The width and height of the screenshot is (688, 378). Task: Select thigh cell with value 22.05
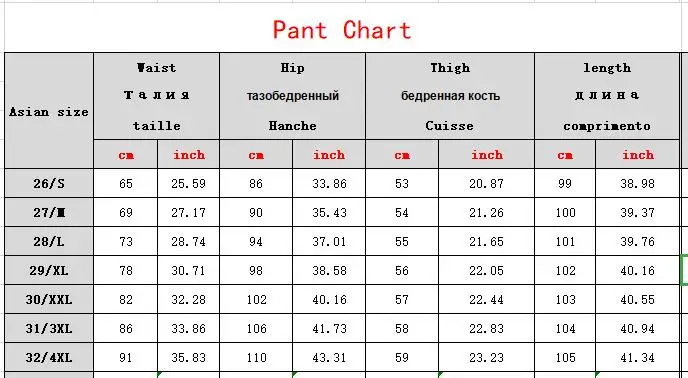[487, 270]
